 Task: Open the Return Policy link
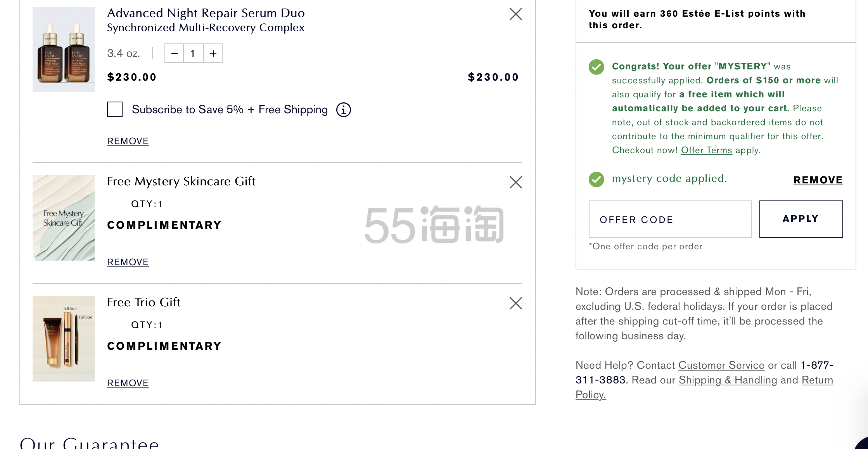click(817, 380)
